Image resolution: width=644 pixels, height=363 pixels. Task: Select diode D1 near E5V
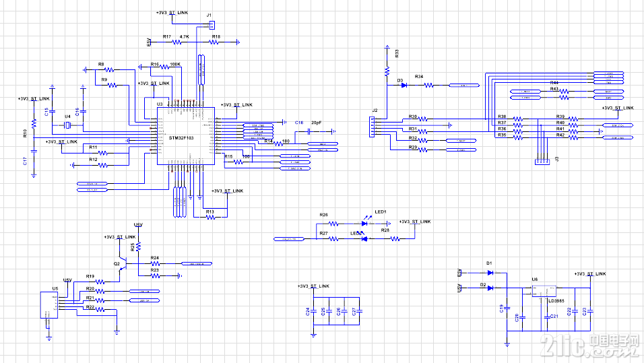[490, 272]
